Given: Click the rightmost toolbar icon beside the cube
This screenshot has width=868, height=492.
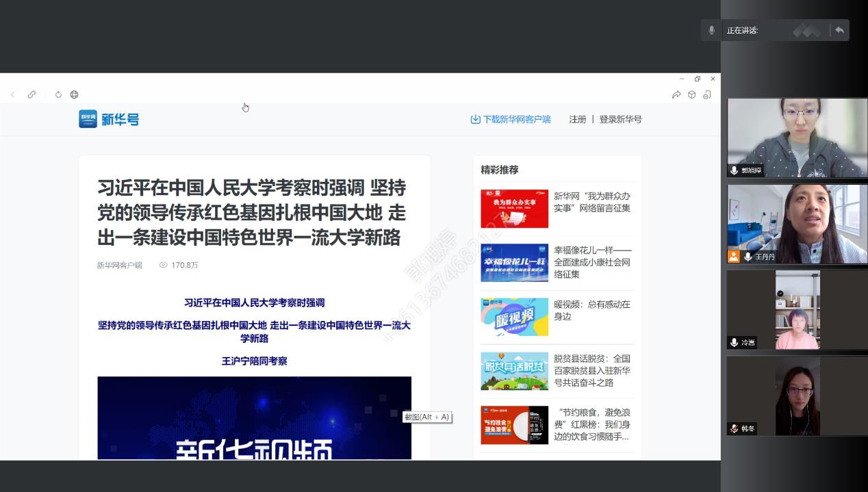Looking at the screenshot, I should click(x=707, y=94).
